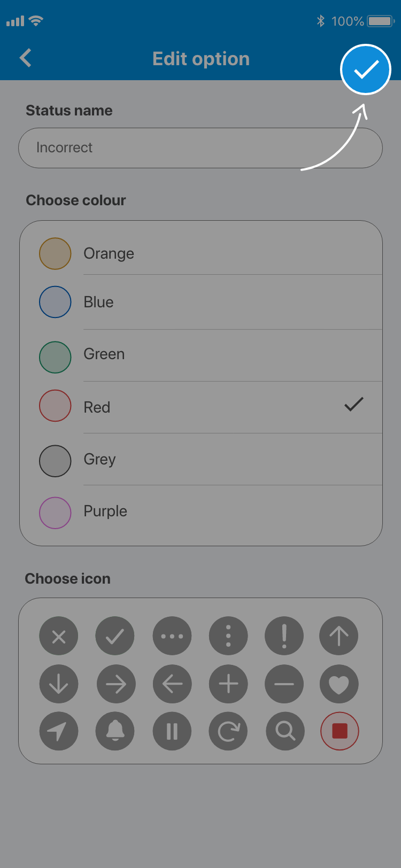
Task: Go back using the header arrow
Action: click(x=26, y=58)
